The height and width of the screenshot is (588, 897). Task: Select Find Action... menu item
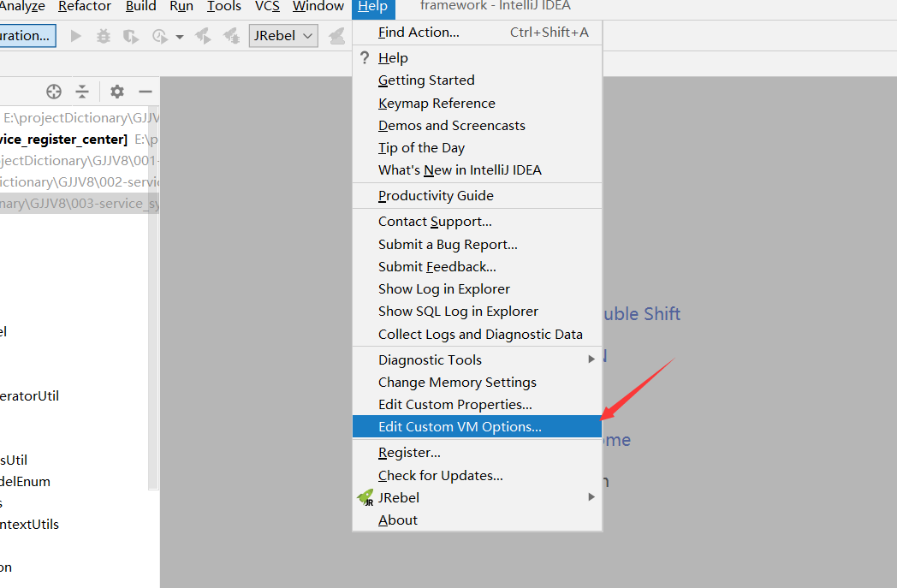click(x=477, y=33)
